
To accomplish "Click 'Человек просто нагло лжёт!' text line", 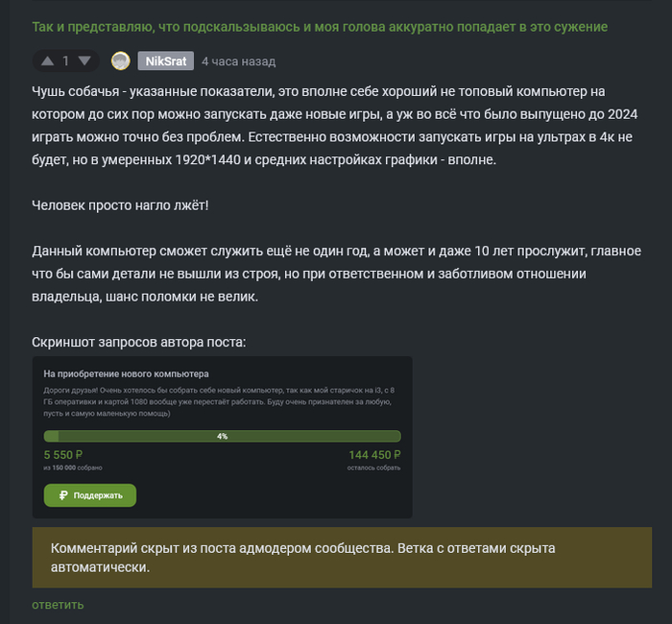I will [120, 204].
